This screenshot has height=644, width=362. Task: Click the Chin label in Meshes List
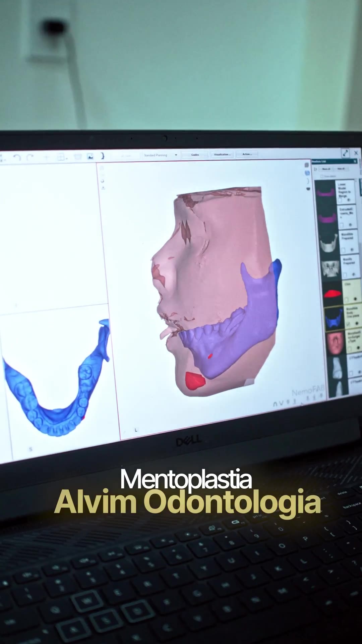(x=347, y=284)
